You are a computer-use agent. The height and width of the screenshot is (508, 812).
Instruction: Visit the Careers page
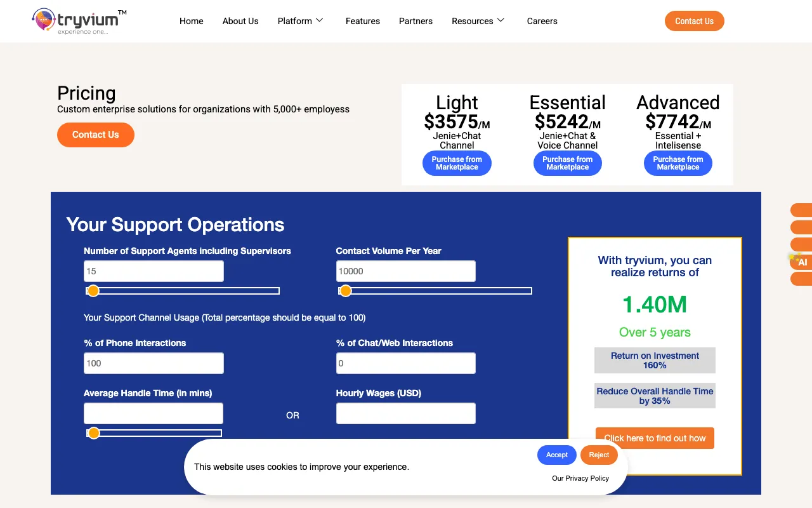[542, 21]
